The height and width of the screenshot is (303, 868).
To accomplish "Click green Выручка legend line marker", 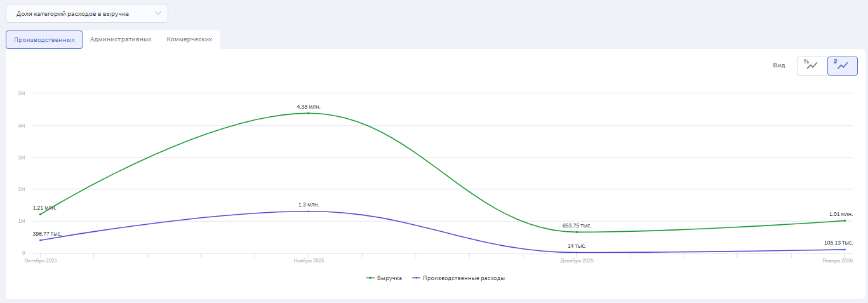I will point(370,278).
